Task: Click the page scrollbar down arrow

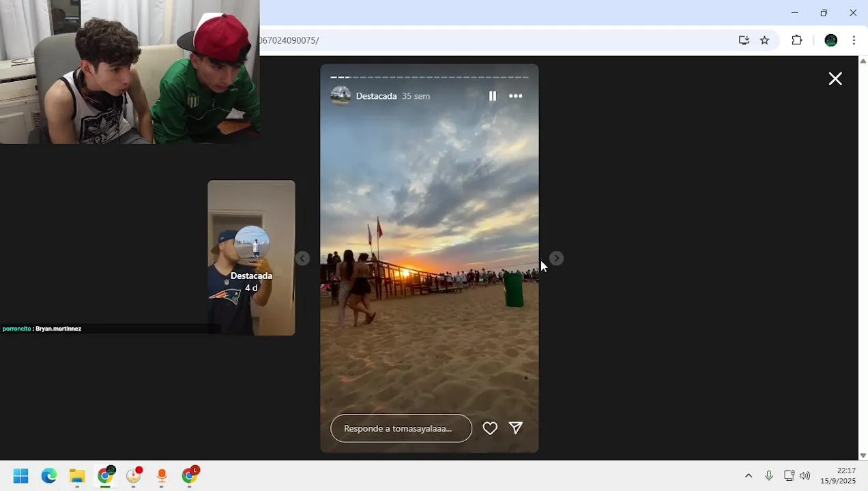Action: [x=863, y=456]
